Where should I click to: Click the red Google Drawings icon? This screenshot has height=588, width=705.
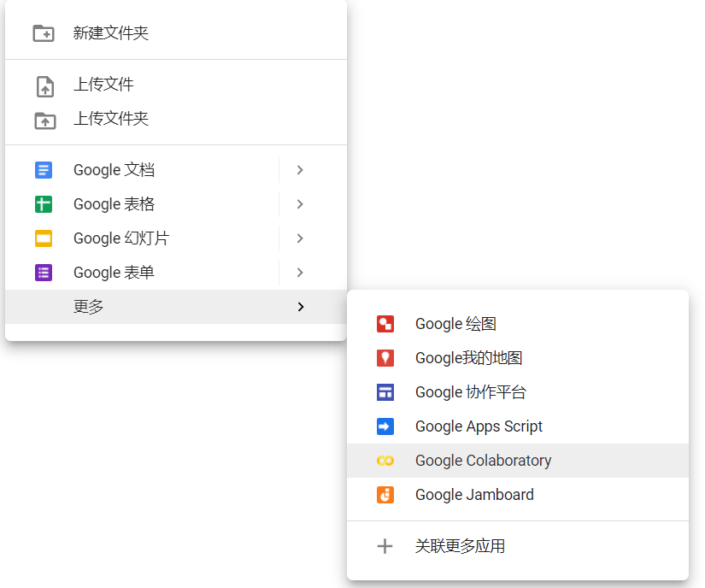coord(385,324)
